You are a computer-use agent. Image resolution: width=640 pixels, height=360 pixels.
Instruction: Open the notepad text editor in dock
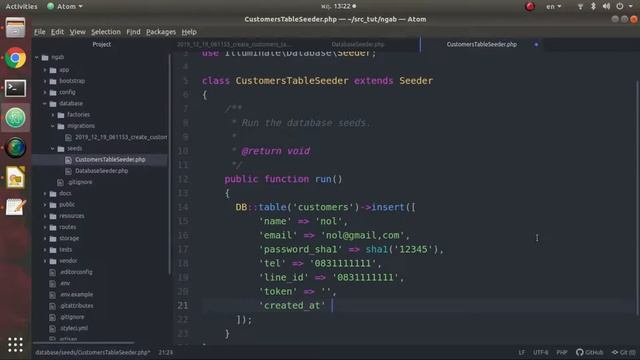pyautogui.click(x=16, y=207)
